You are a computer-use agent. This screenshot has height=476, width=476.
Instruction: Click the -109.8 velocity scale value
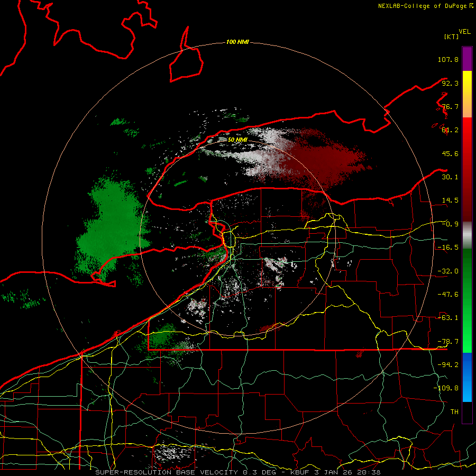(446, 388)
